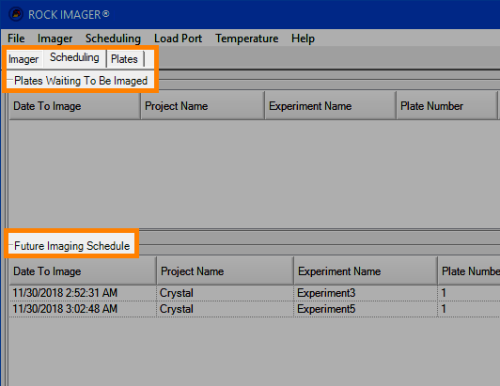Click the future schedule Plate Number header
Image resolution: width=500 pixels, height=386 pixels.
(x=469, y=271)
